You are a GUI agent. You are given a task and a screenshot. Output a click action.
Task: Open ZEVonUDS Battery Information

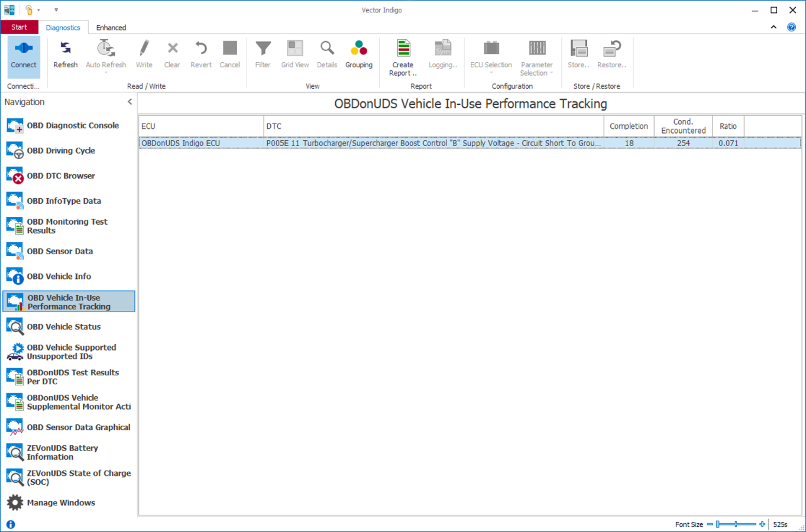pyautogui.click(x=70, y=452)
